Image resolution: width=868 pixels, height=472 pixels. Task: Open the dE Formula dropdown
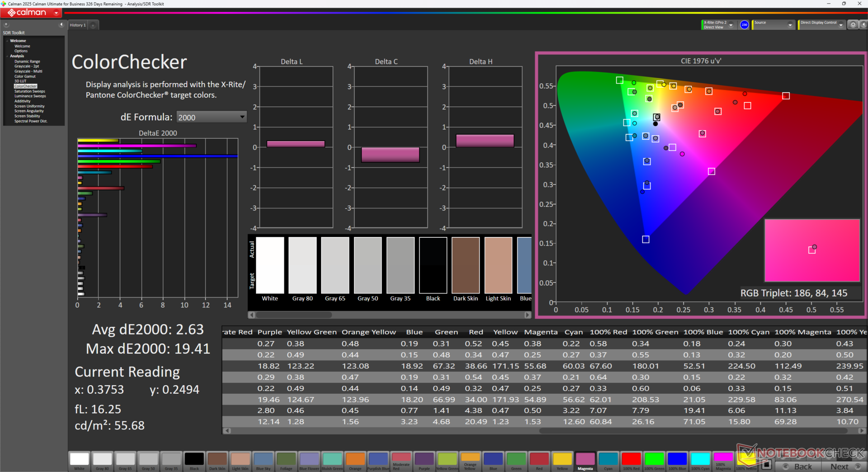pyautogui.click(x=211, y=117)
